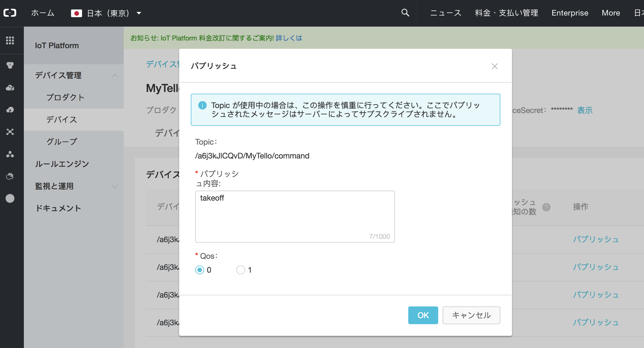Click the Alibaba Cloud logo in top bar
This screenshot has height=348, width=644.
(x=10, y=12)
